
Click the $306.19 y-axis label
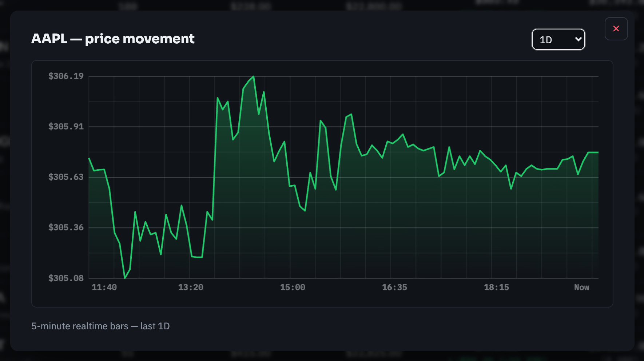[66, 76]
